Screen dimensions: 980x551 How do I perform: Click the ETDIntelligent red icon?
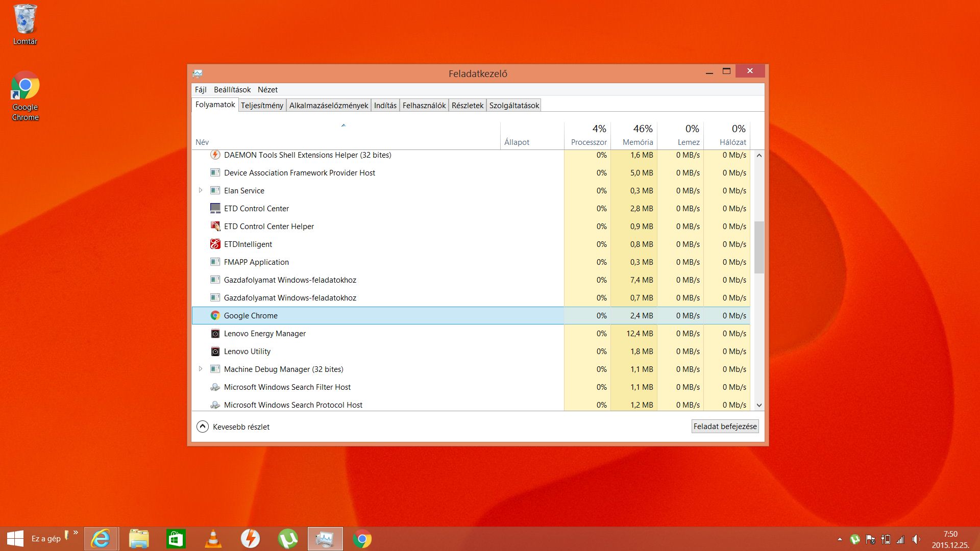pyautogui.click(x=215, y=244)
